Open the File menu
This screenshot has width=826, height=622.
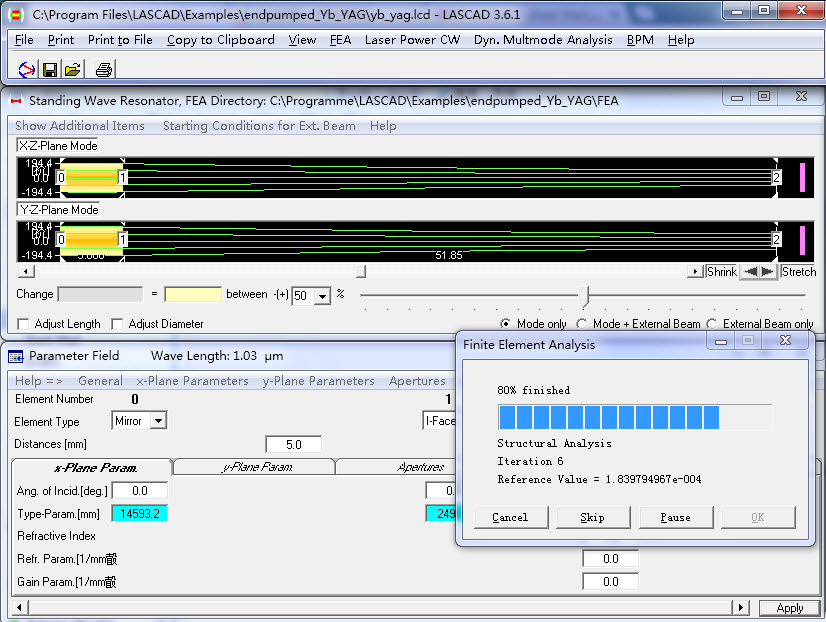tap(24, 40)
